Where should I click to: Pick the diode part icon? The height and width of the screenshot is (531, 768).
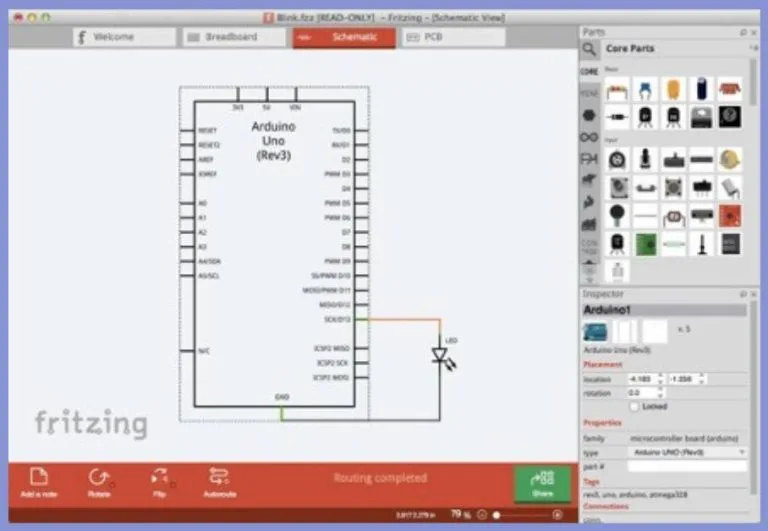[x=617, y=117]
